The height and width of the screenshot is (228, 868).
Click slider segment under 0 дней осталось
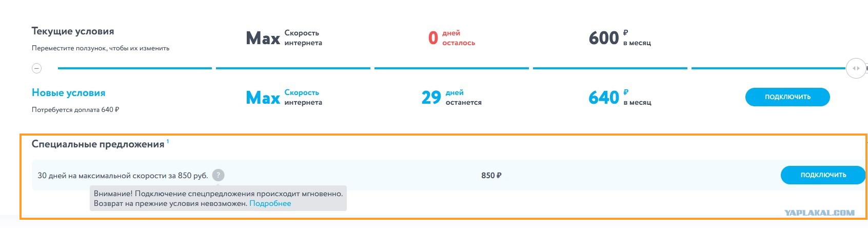click(x=451, y=68)
